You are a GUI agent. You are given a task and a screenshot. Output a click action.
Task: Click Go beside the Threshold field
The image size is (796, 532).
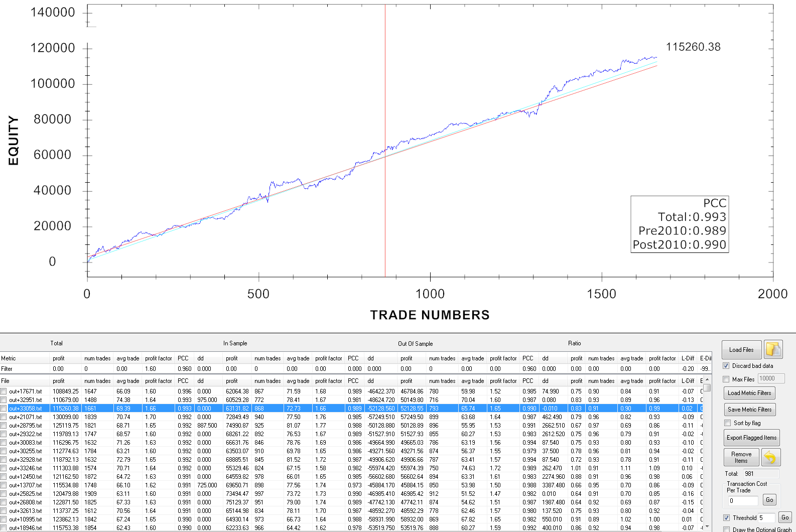coord(785,517)
